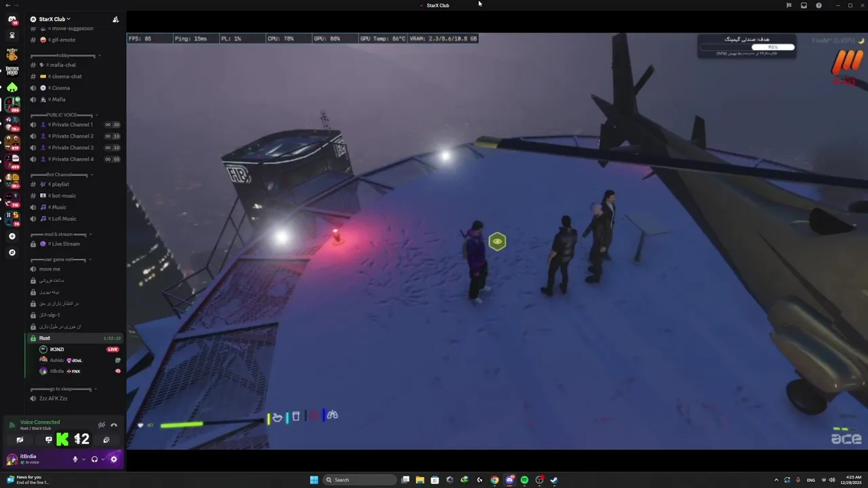The image size is (868, 488).
Task: Open Steam from the taskbar
Action: [x=554, y=480]
